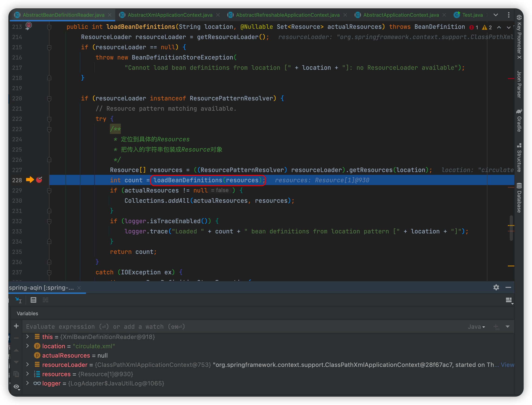
Task: Click Restore Layout icon in debugger toolbar
Action: tap(509, 300)
